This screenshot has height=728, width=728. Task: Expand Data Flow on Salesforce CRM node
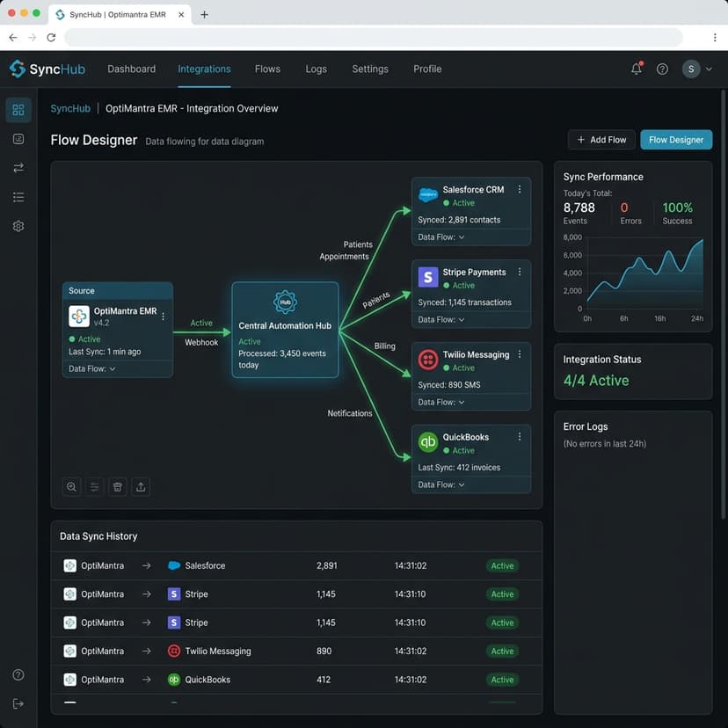(x=441, y=237)
